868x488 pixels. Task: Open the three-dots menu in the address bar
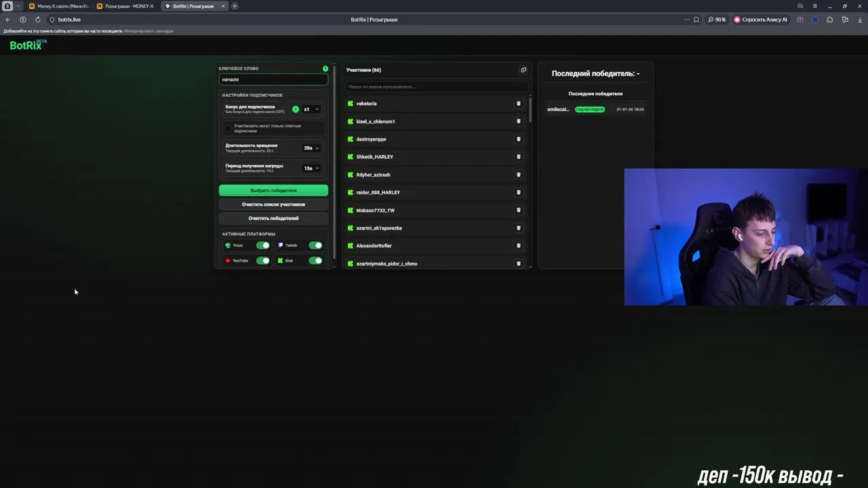[686, 20]
